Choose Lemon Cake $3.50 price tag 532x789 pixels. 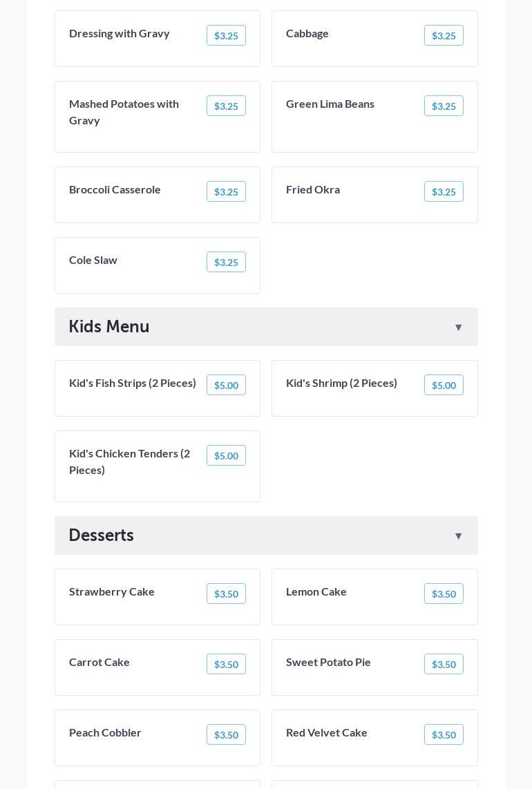(x=444, y=594)
